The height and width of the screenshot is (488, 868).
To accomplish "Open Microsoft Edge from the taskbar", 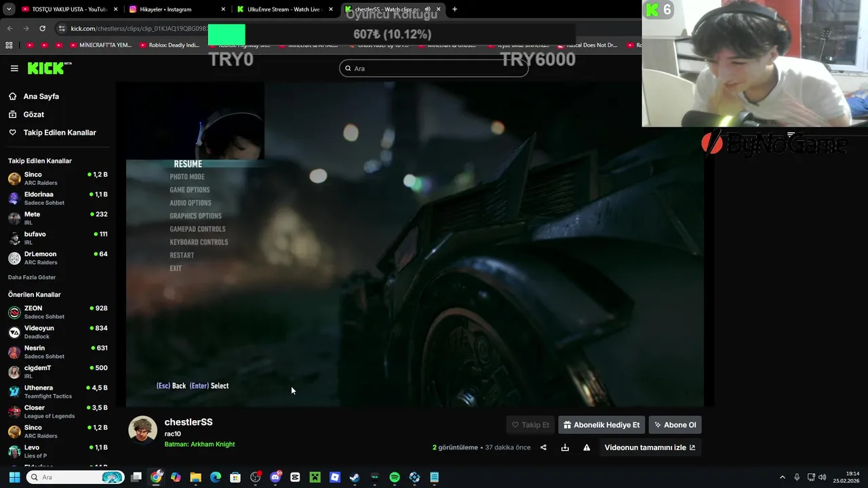I will [x=216, y=477].
